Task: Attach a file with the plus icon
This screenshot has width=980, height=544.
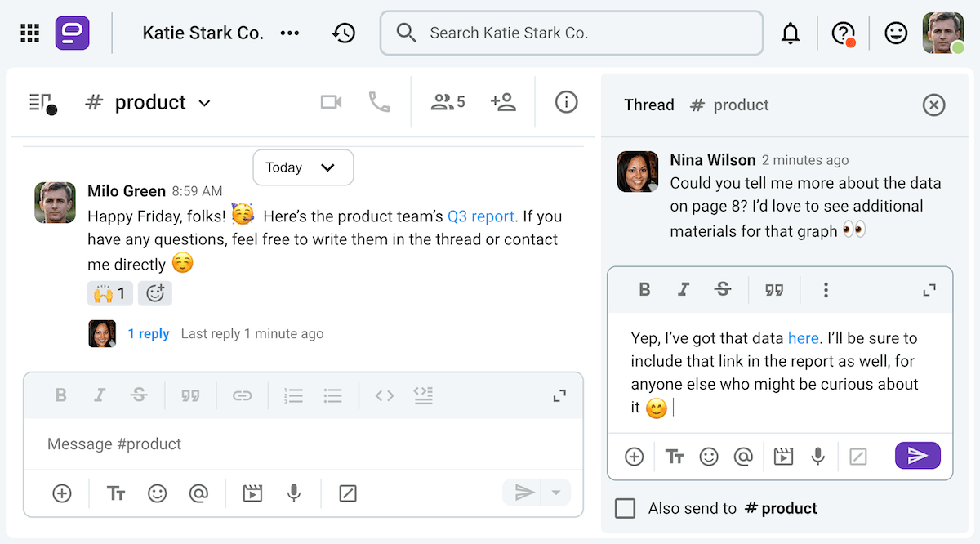Action: (635, 457)
